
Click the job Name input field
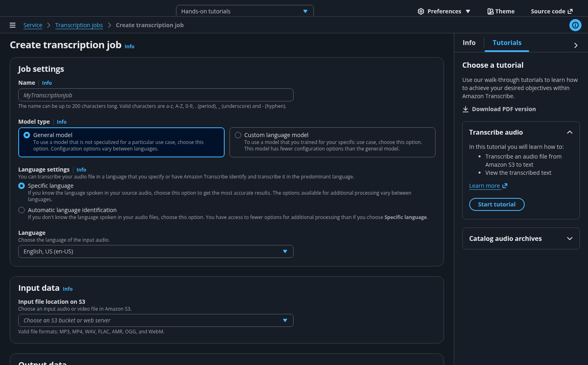(156, 95)
